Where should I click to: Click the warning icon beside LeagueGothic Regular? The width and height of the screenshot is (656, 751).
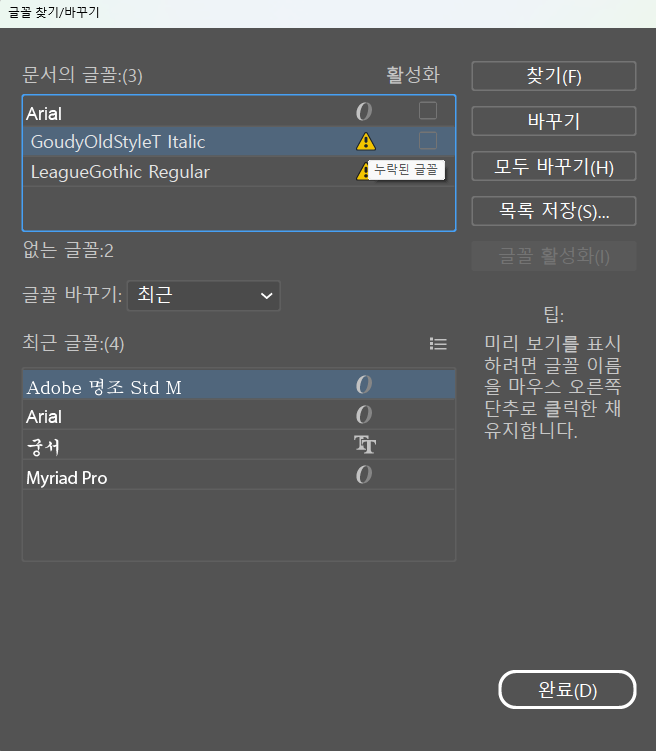pos(362,171)
